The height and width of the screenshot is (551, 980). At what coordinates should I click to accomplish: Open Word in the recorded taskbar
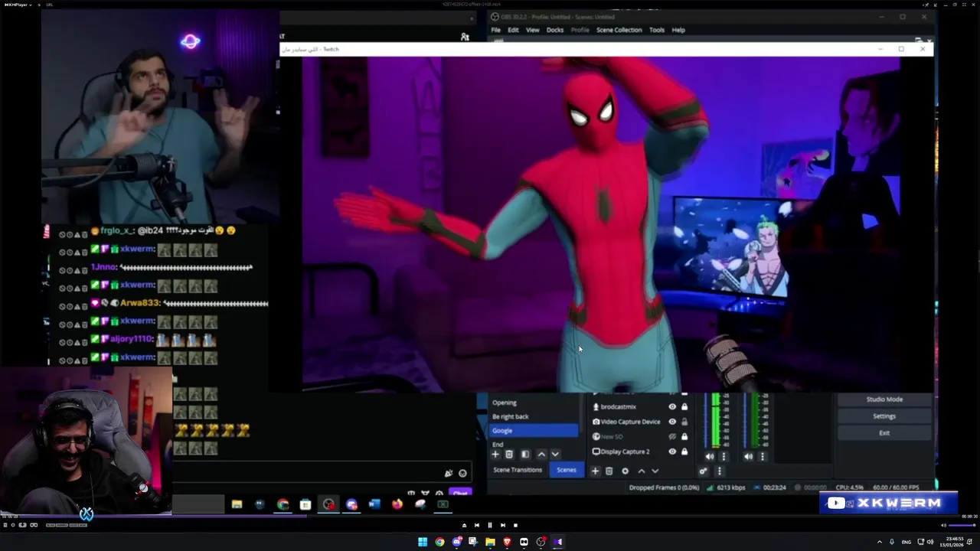[x=374, y=504]
